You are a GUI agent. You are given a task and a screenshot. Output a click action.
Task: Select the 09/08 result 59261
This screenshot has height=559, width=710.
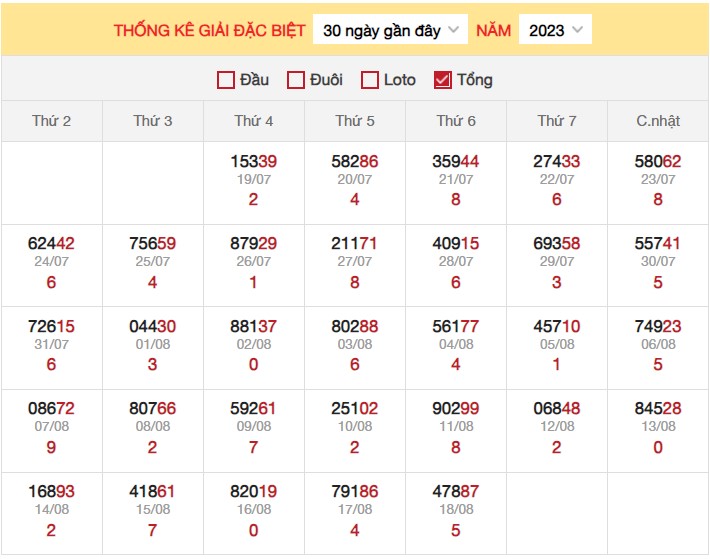pos(254,408)
